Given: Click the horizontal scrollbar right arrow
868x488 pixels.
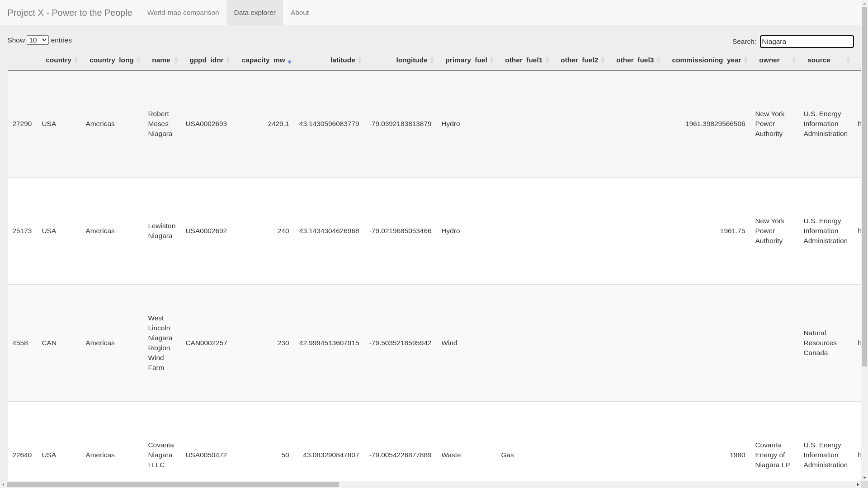Looking at the screenshot, I should click(x=858, y=485).
